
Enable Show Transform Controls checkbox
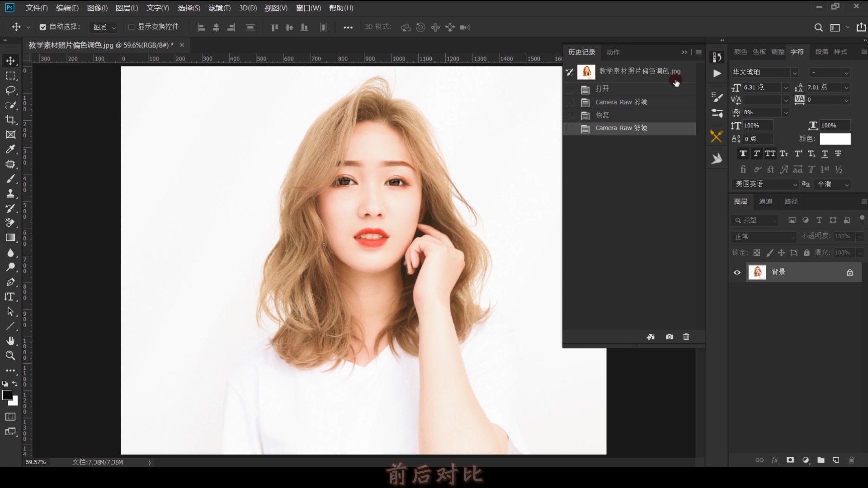[132, 27]
